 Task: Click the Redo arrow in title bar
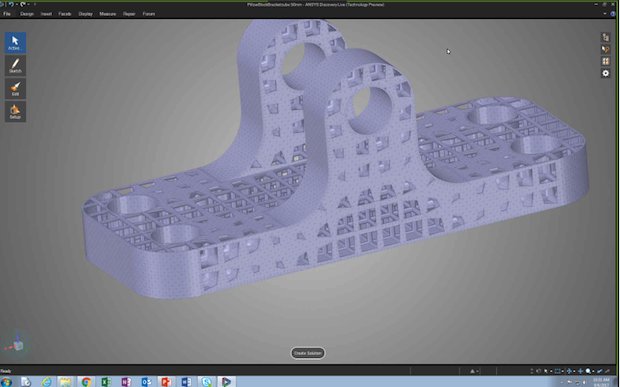point(23,4)
